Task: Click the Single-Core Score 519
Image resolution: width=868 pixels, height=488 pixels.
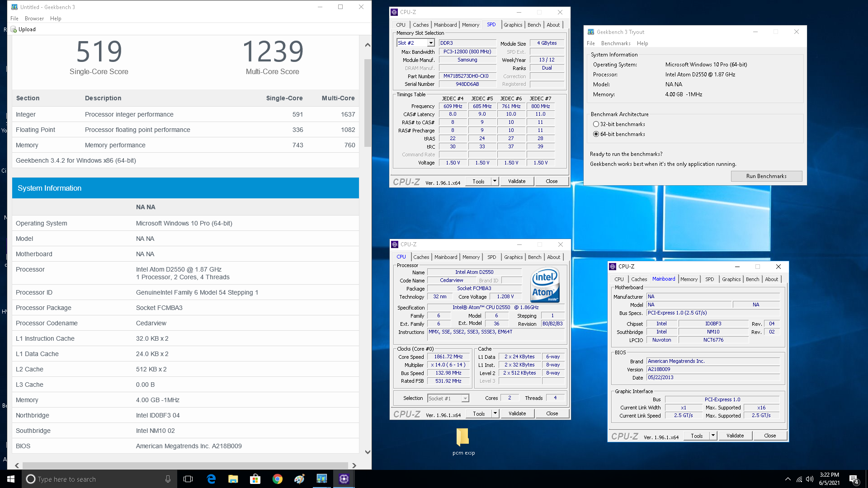Action: click(x=99, y=51)
